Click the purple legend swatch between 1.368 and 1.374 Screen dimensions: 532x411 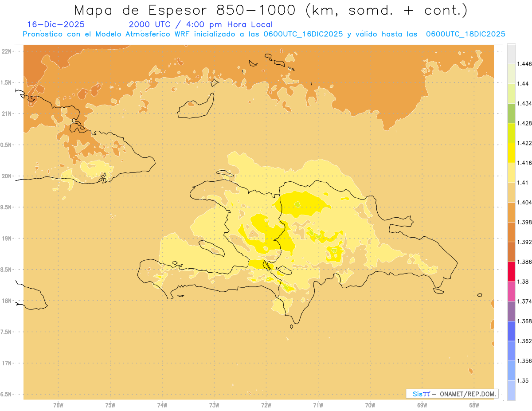pos(511,311)
